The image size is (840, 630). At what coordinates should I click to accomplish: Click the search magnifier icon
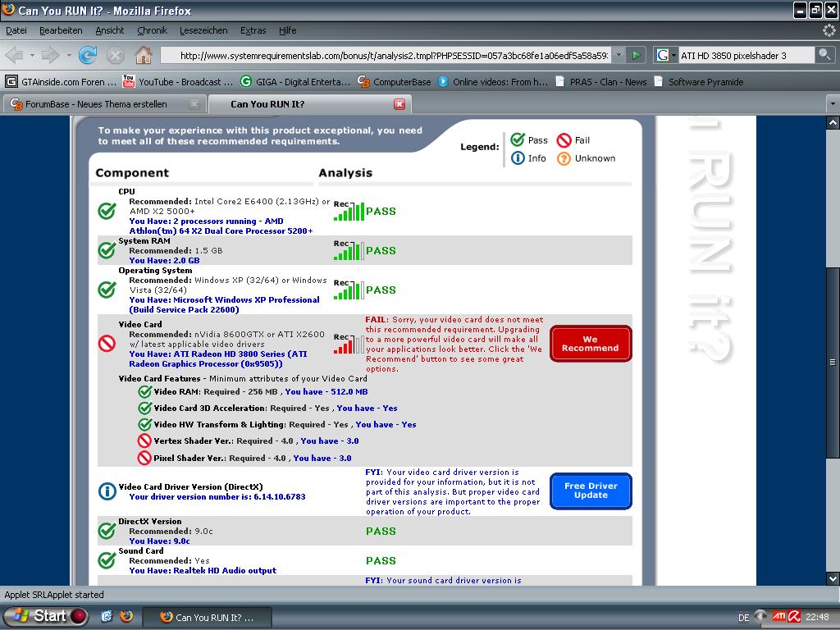[824, 55]
